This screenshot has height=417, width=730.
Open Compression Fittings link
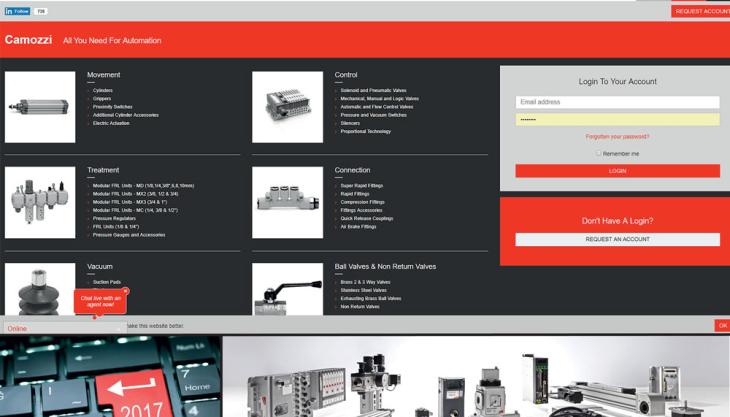point(362,202)
